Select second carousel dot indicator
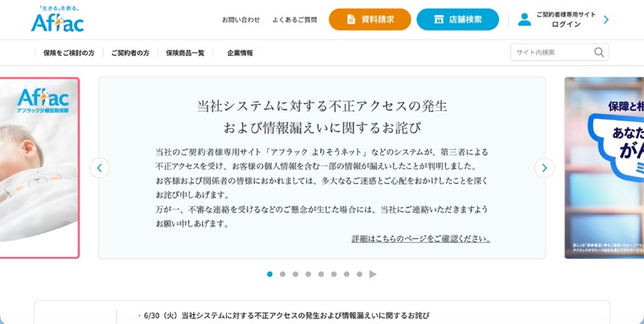The height and width of the screenshot is (324, 644). pos(283,274)
